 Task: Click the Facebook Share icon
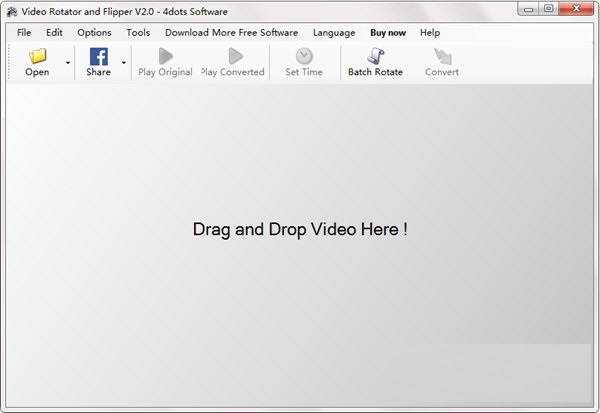98,57
